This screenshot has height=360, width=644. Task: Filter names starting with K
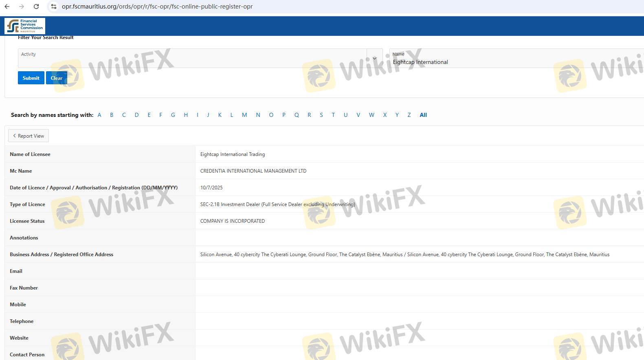(x=220, y=115)
